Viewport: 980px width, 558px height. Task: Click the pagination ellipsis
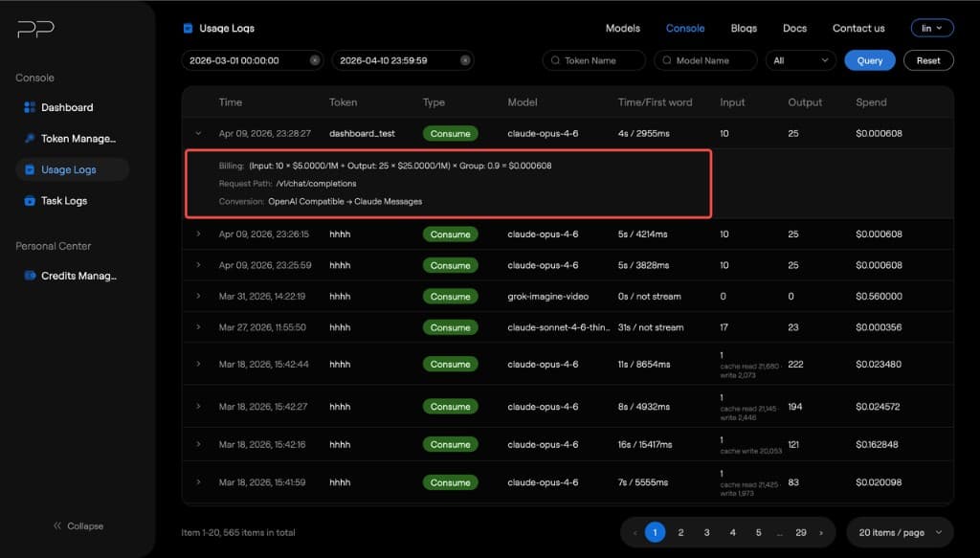779,534
